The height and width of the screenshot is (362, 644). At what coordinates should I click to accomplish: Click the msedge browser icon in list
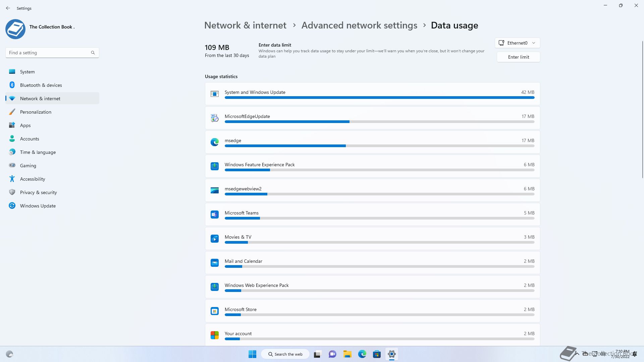215,142
